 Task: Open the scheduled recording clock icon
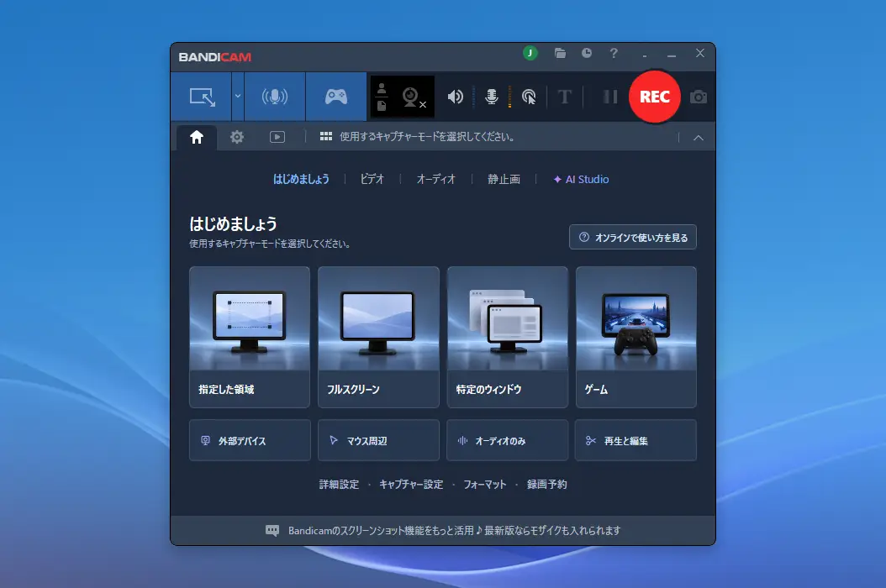(587, 53)
